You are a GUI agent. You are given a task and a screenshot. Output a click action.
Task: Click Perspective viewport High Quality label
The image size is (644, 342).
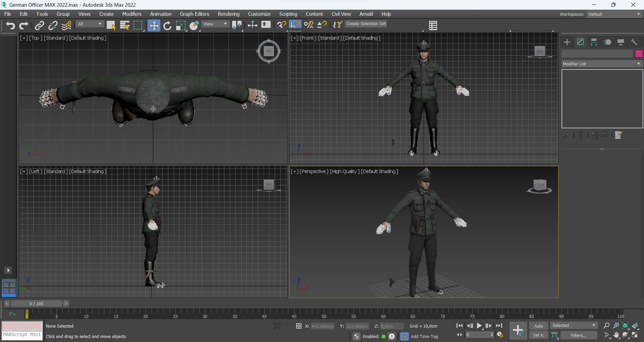coord(344,171)
